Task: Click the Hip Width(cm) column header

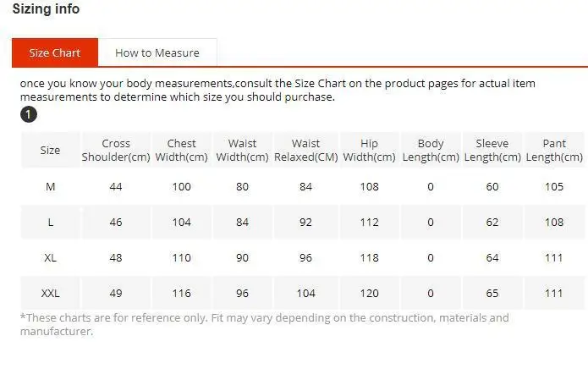Action: pyautogui.click(x=369, y=150)
